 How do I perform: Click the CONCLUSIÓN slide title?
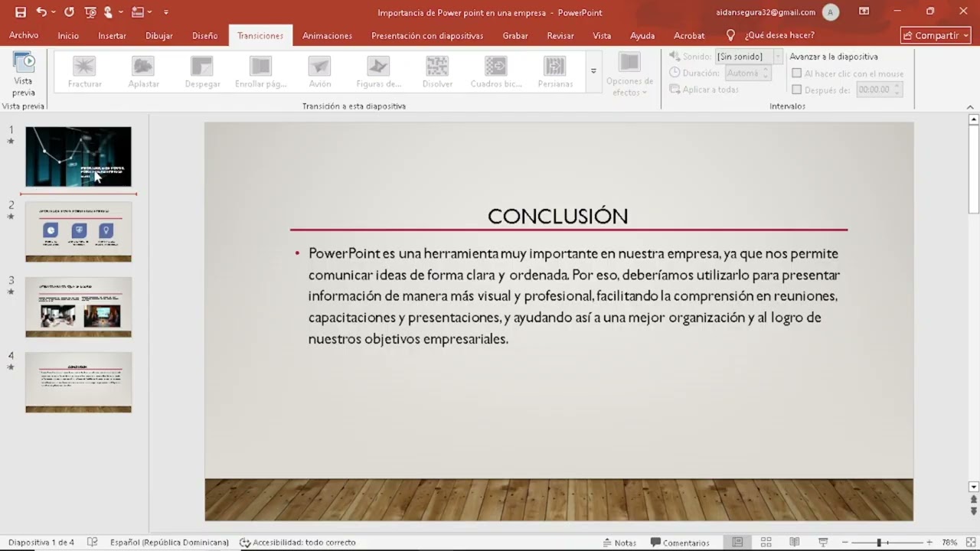point(557,217)
